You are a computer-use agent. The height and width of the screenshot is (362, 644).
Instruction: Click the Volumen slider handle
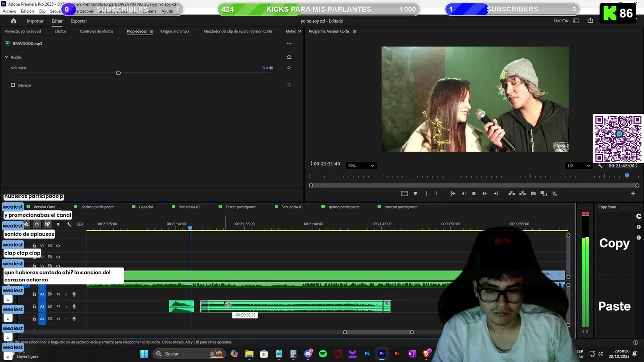(x=118, y=73)
